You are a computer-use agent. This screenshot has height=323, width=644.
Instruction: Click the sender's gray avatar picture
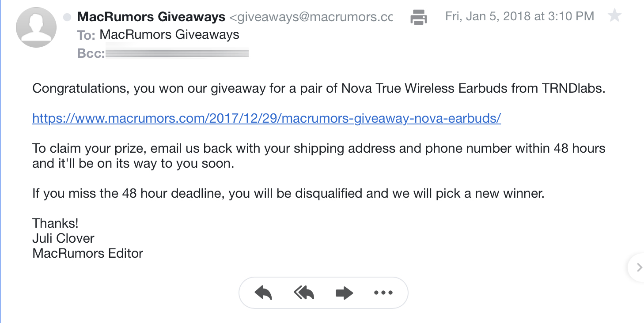(36, 27)
